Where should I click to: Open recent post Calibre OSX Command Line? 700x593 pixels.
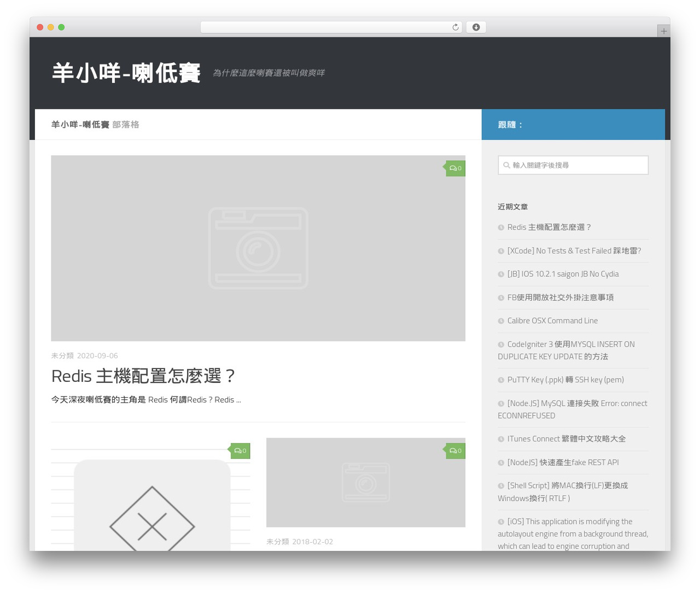(552, 321)
